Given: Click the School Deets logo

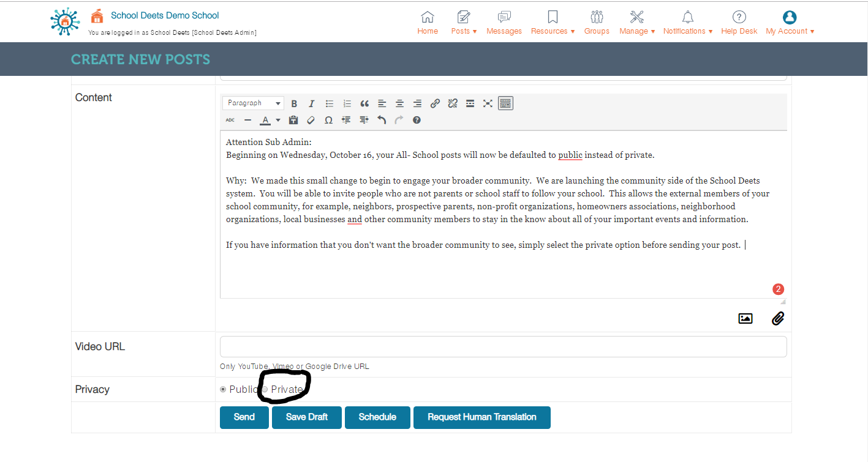Looking at the screenshot, I should pyautogui.click(x=65, y=22).
